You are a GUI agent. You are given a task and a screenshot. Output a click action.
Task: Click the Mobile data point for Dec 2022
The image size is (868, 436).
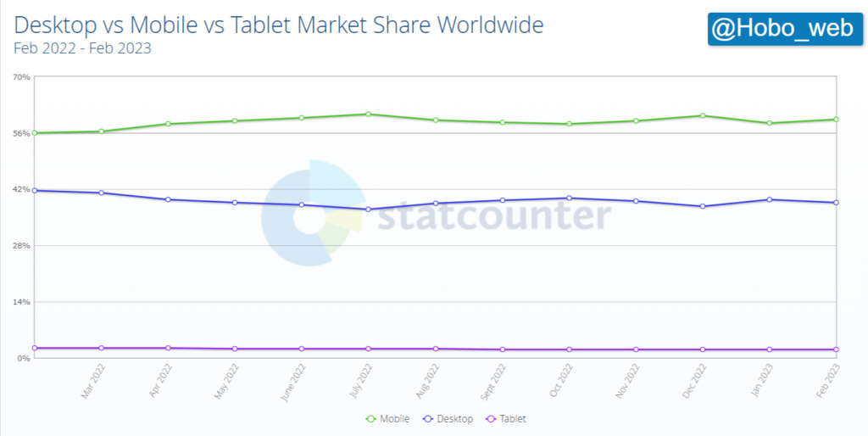coord(703,115)
